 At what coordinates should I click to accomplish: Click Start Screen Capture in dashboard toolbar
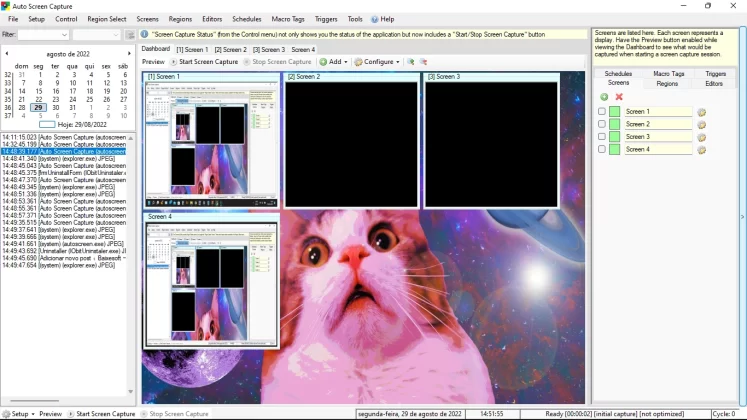click(203, 62)
